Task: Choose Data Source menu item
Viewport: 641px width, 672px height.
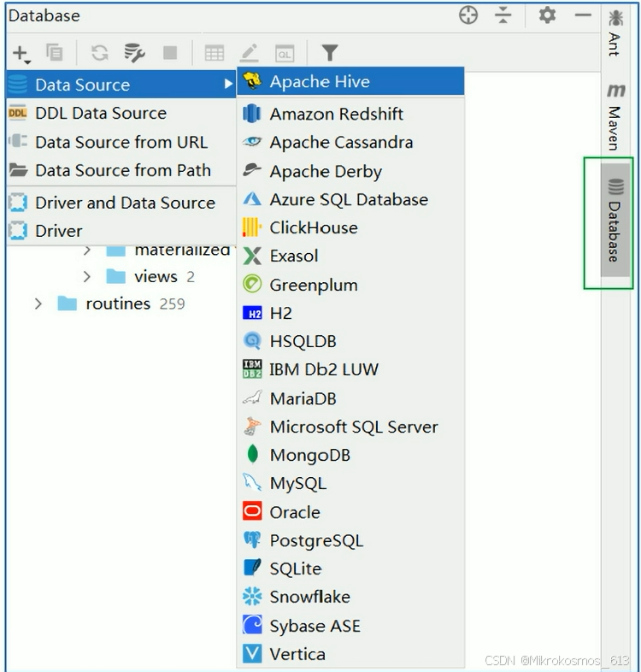Action: (x=121, y=85)
